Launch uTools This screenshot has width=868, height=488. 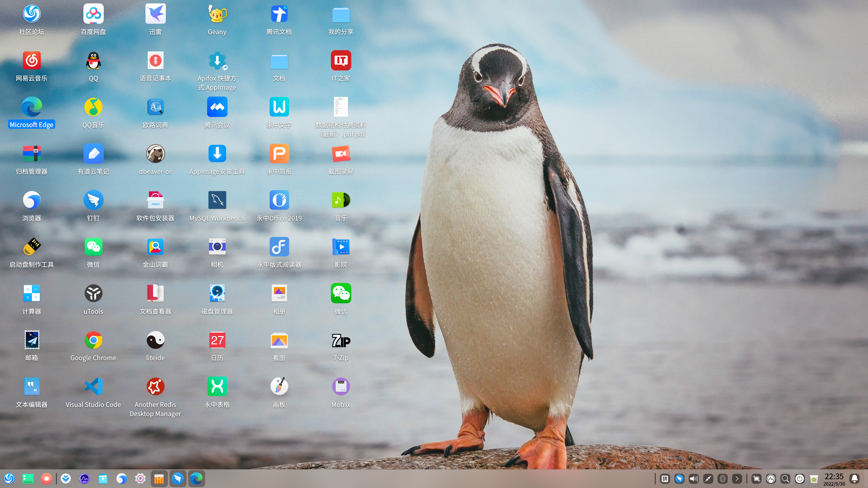93,293
